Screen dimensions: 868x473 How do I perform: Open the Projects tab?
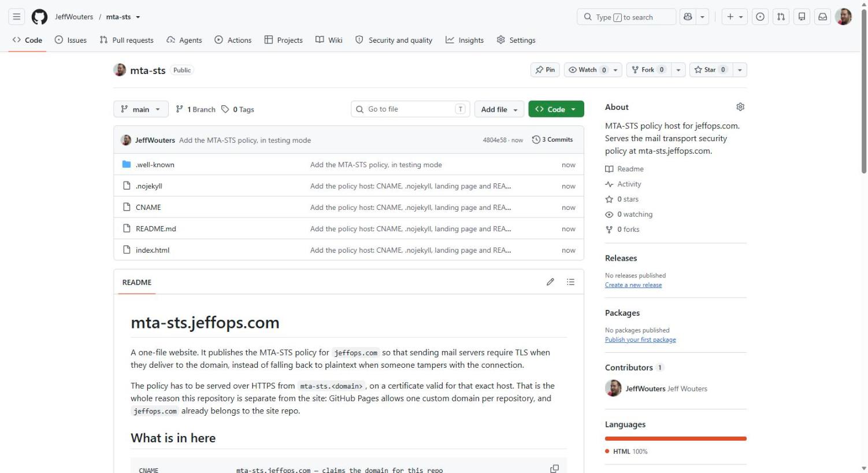click(x=284, y=40)
